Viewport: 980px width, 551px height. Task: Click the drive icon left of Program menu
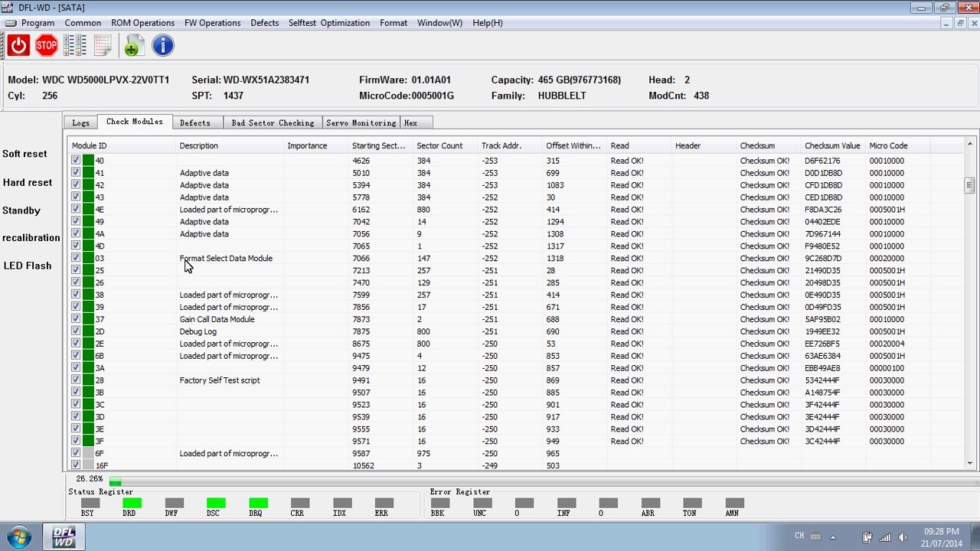tap(11, 23)
